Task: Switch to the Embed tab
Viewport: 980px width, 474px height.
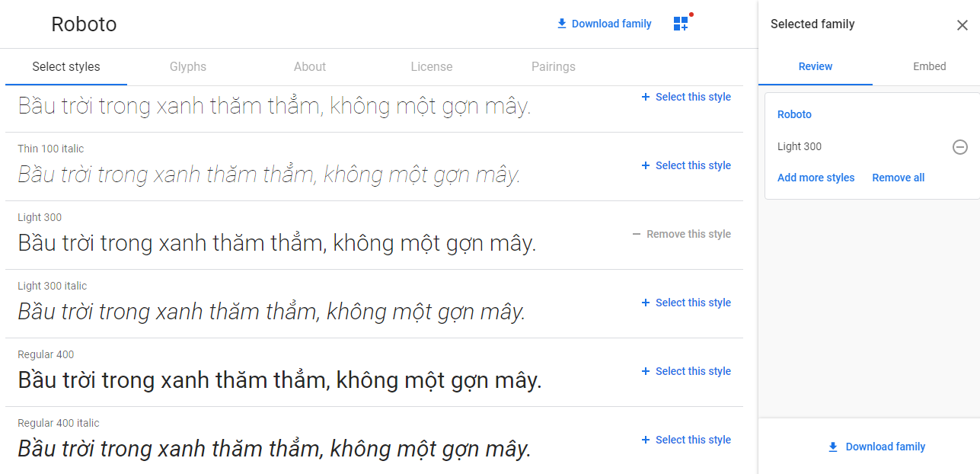Action: pos(930,66)
